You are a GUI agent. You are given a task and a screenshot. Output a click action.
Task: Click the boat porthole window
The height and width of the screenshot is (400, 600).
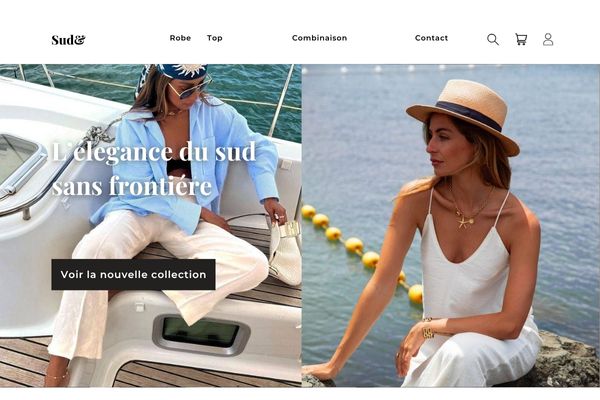[x=201, y=332]
